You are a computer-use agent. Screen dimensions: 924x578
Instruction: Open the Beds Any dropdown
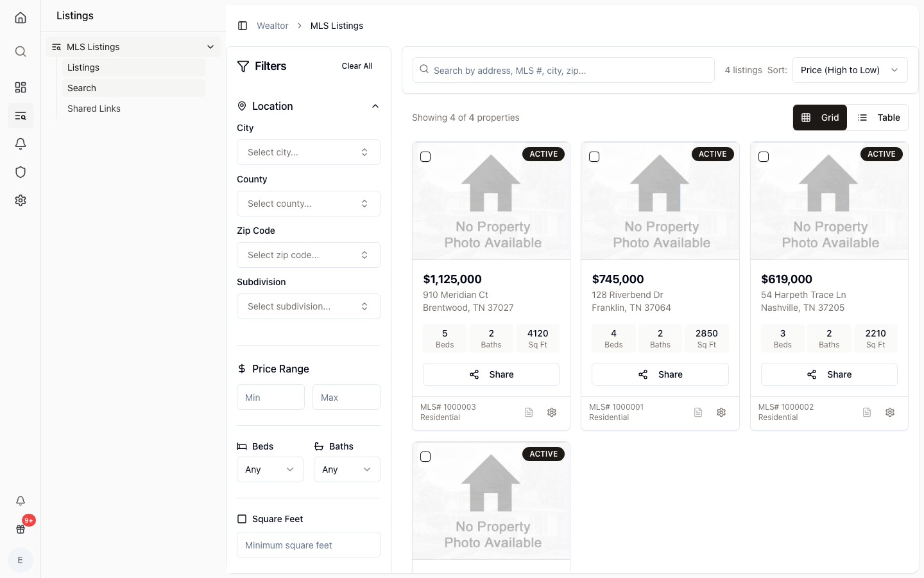click(x=270, y=469)
